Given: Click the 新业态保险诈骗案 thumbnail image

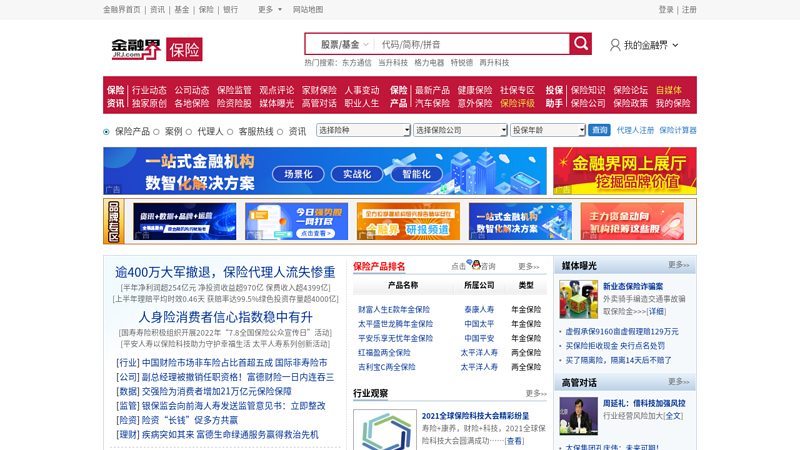Looking at the screenshot, I should click(578, 299).
